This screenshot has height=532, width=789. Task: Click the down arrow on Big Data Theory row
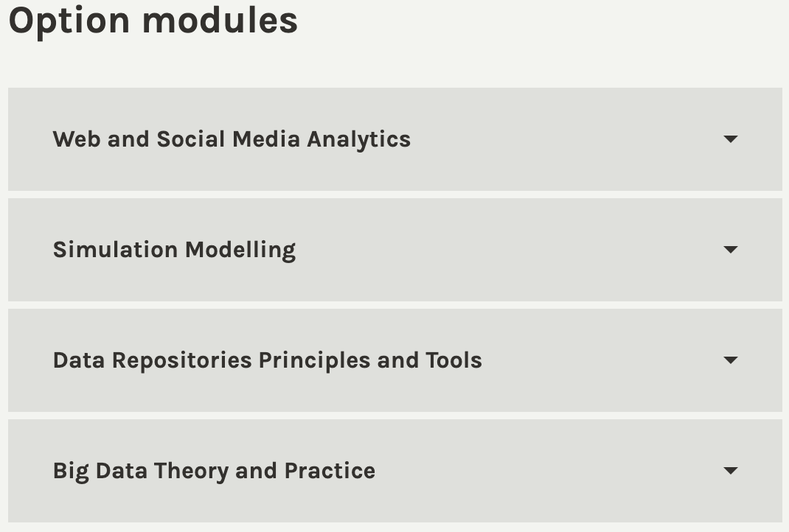pos(730,471)
